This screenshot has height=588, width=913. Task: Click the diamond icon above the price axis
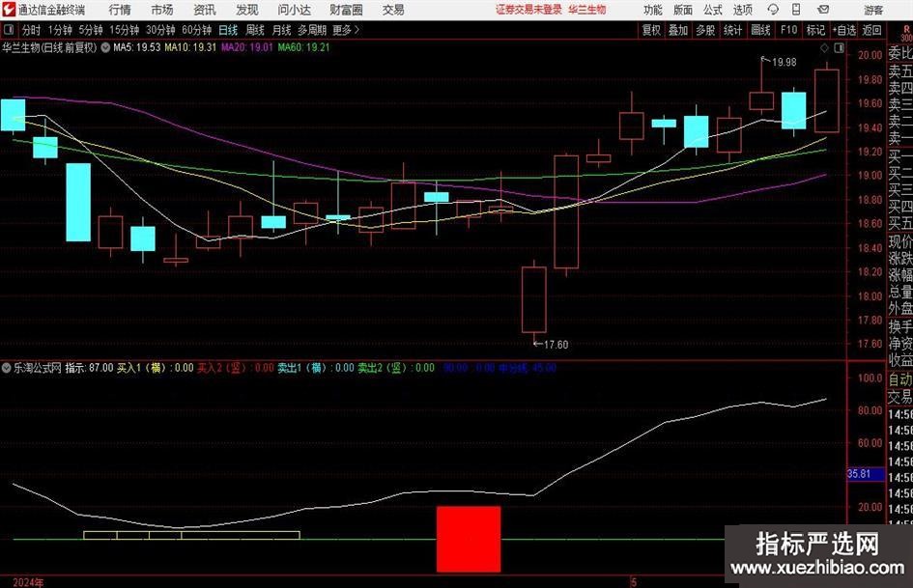pyautogui.click(x=823, y=46)
